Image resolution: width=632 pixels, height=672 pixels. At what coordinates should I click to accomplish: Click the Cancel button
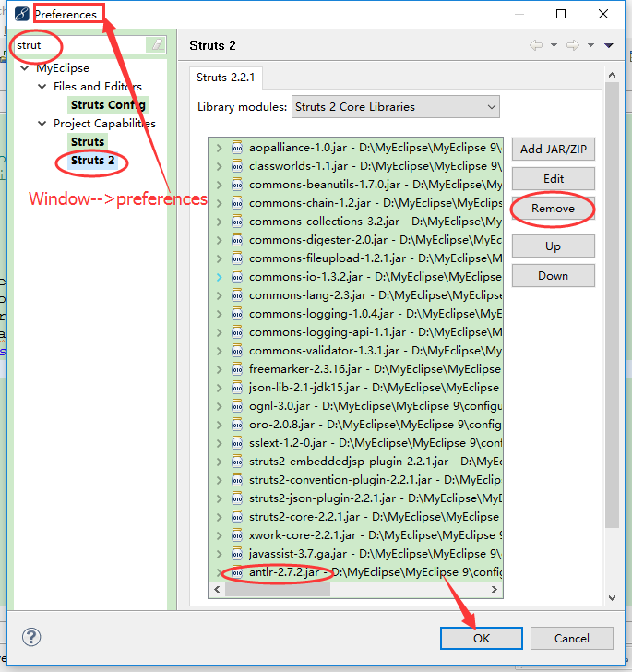(572, 638)
